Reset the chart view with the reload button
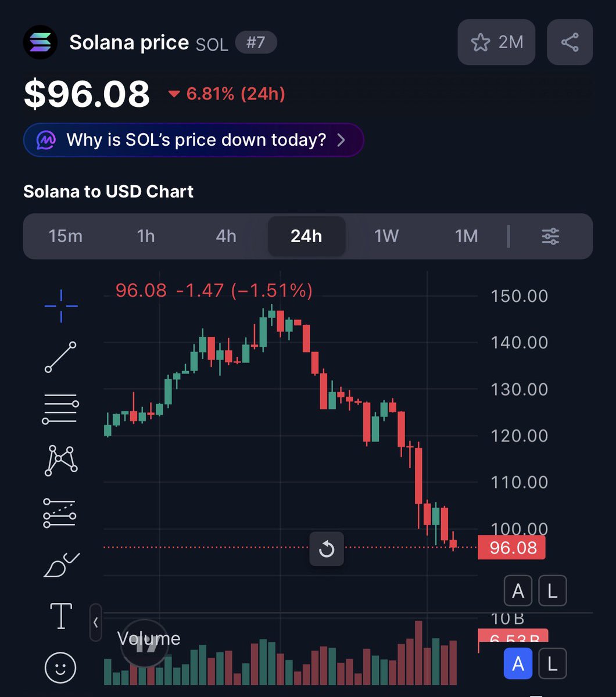Viewport: 616px width, 697px height. 327,549
